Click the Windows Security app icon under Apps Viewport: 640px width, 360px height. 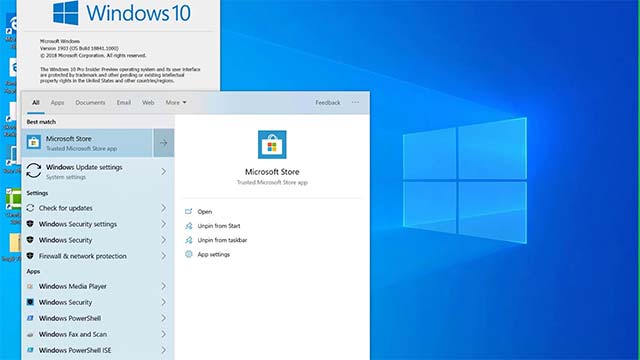pos(30,302)
